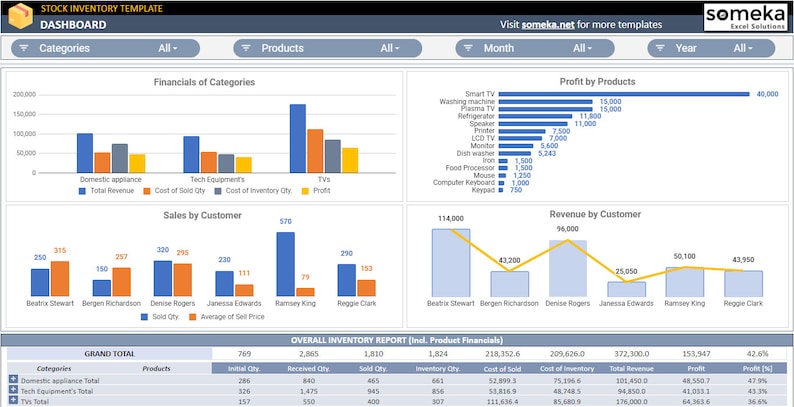The image size is (794, 407).
Task: Click the Total Revenue legend swatch
Action: 82,191
